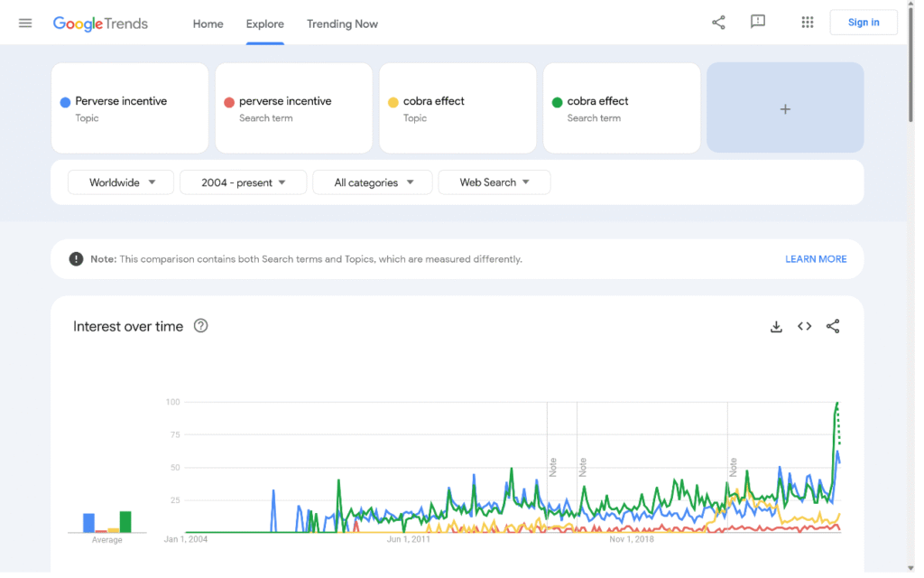Screen dimensions: 924x578
Task: Click the Google Trends logo
Action: pyautogui.click(x=100, y=23)
